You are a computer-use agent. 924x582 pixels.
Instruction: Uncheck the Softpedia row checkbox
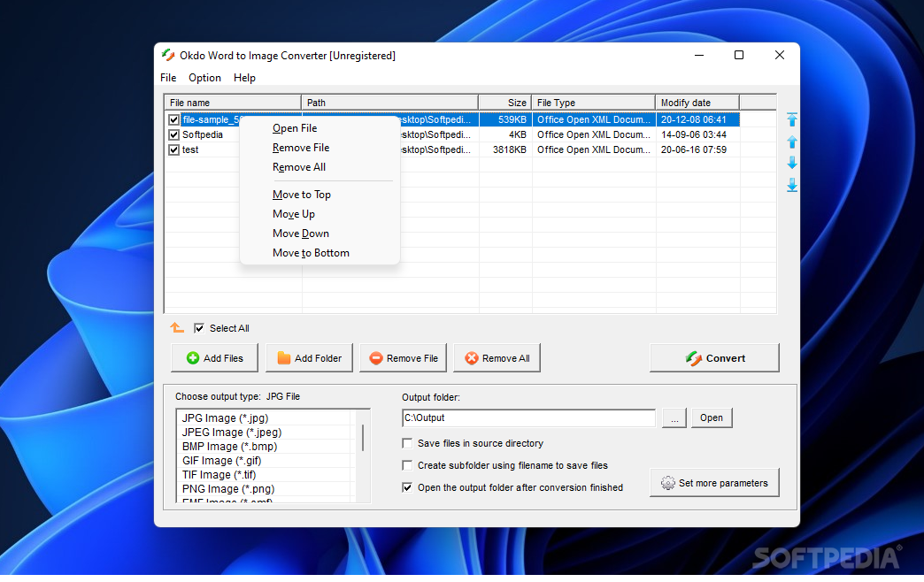[173, 135]
